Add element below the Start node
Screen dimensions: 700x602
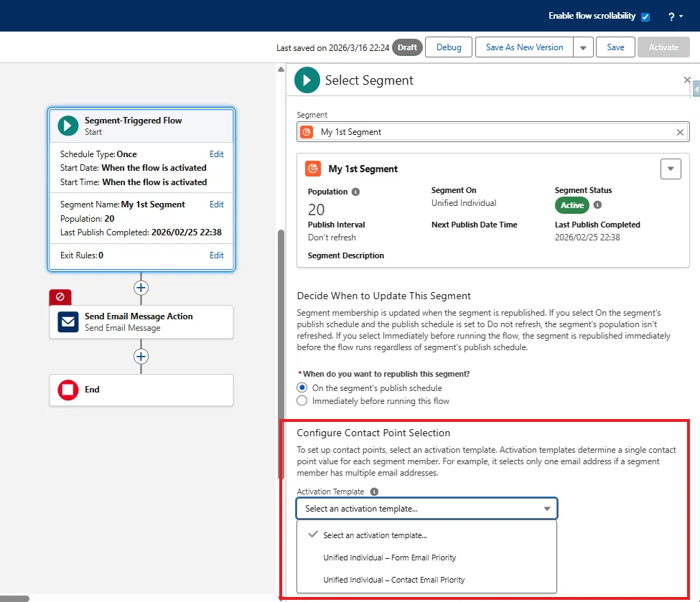141,288
